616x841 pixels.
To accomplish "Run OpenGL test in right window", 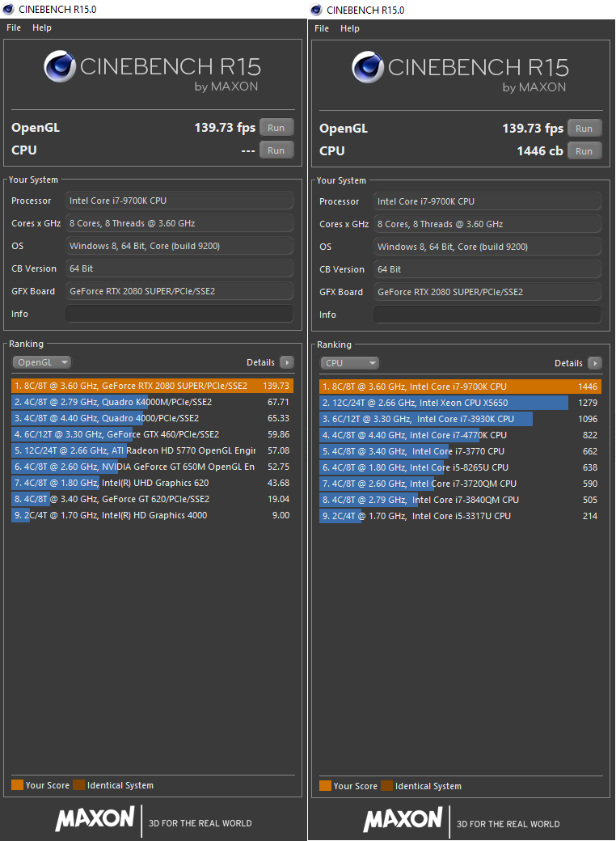I will pyautogui.click(x=584, y=129).
